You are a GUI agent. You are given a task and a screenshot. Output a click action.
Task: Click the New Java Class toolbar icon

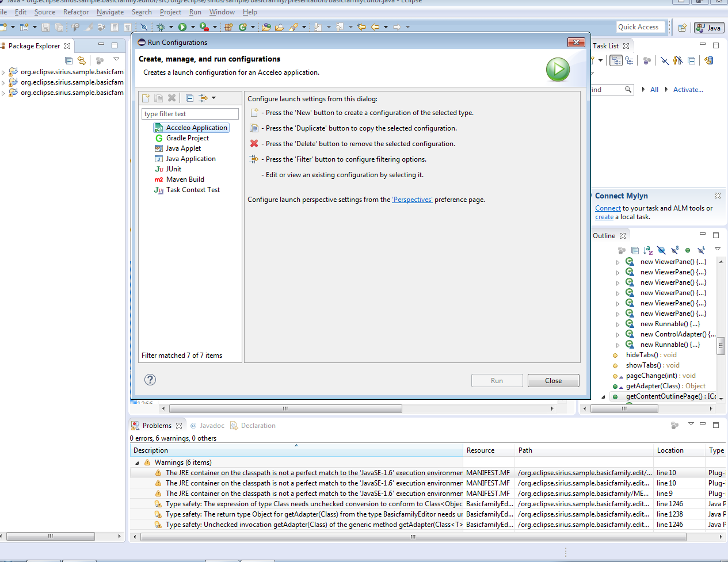pos(243,27)
